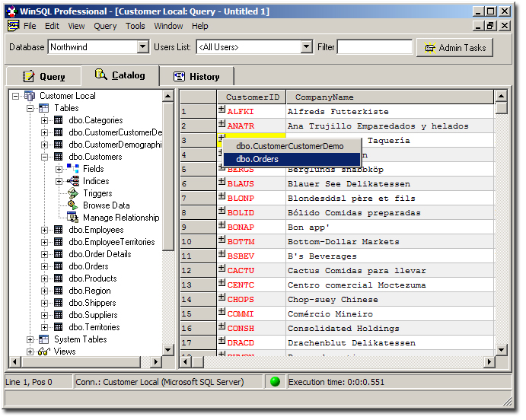The width and height of the screenshot is (526, 420).
Task: Open the Database dropdown showing Northwind
Action: coord(143,47)
